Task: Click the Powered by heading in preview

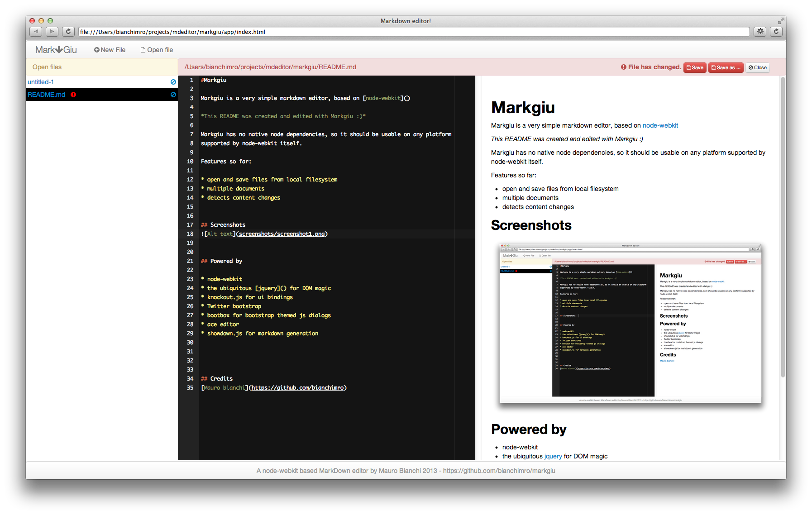Action: coord(529,429)
